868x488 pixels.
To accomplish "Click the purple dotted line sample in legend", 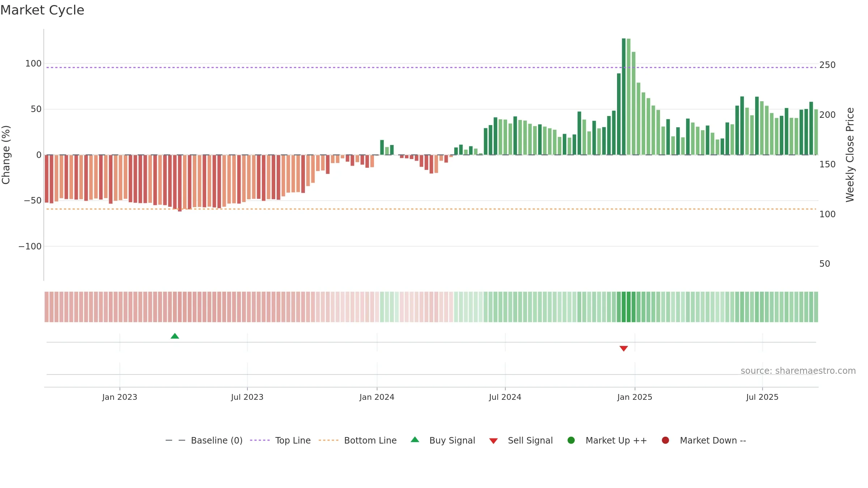I will tap(260, 440).
